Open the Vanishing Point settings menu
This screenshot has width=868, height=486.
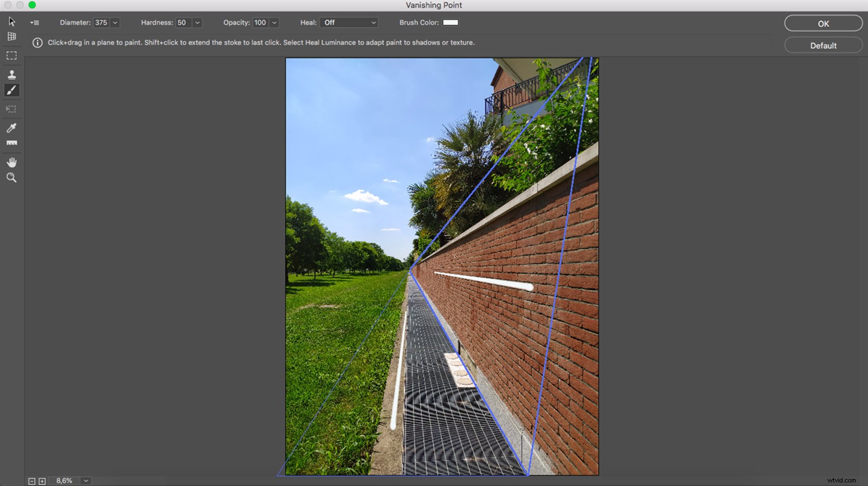[34, 23]
